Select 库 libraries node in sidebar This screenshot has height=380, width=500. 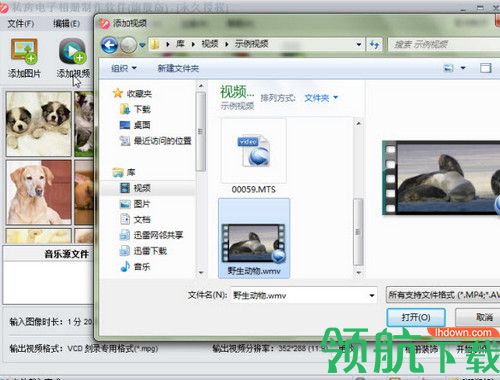[x=124, y=172]
